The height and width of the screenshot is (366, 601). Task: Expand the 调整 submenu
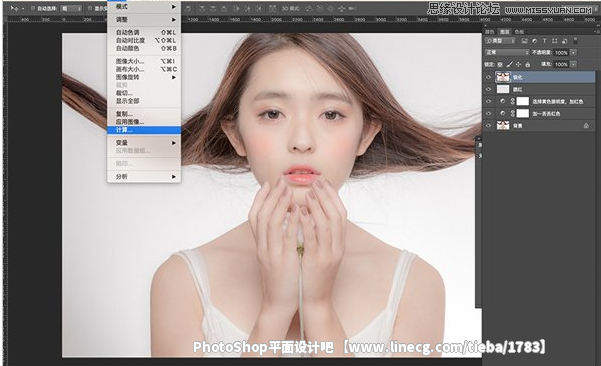point(144,19)
